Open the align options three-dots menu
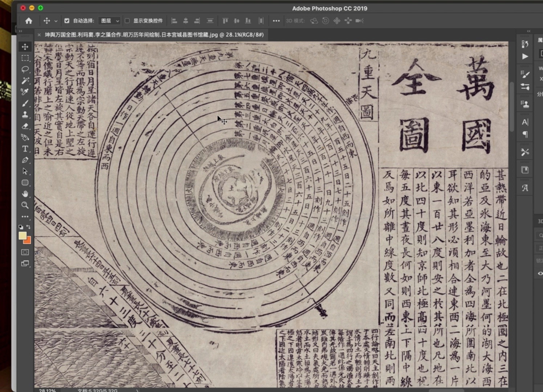This screenshot has width=543, height=392. [276, 21]
